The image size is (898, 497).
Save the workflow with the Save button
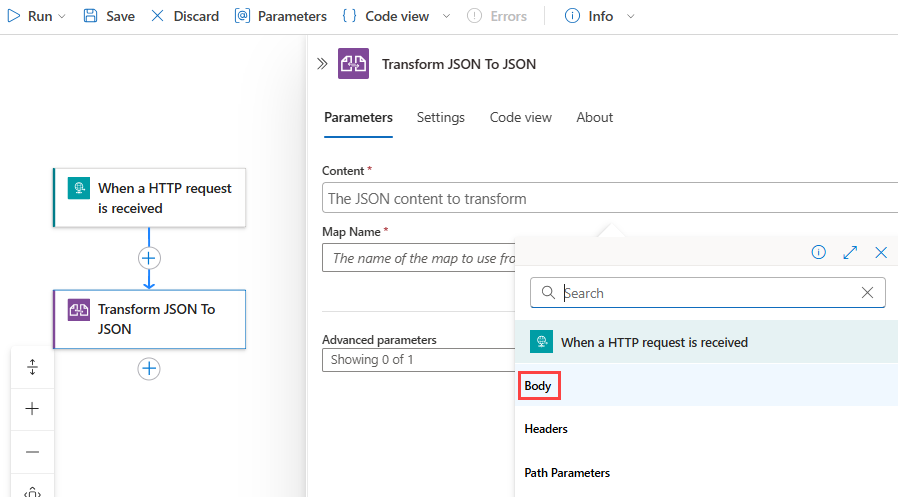coord(109,16)
